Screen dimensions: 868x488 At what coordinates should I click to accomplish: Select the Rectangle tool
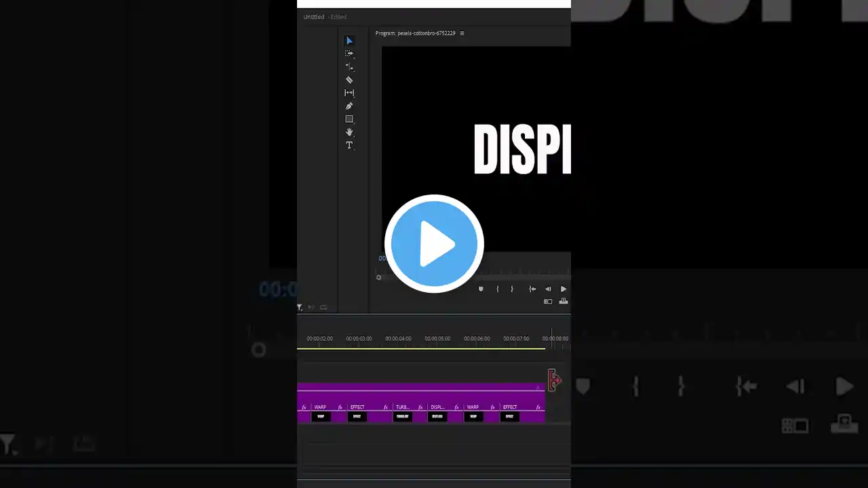(349, 119)
